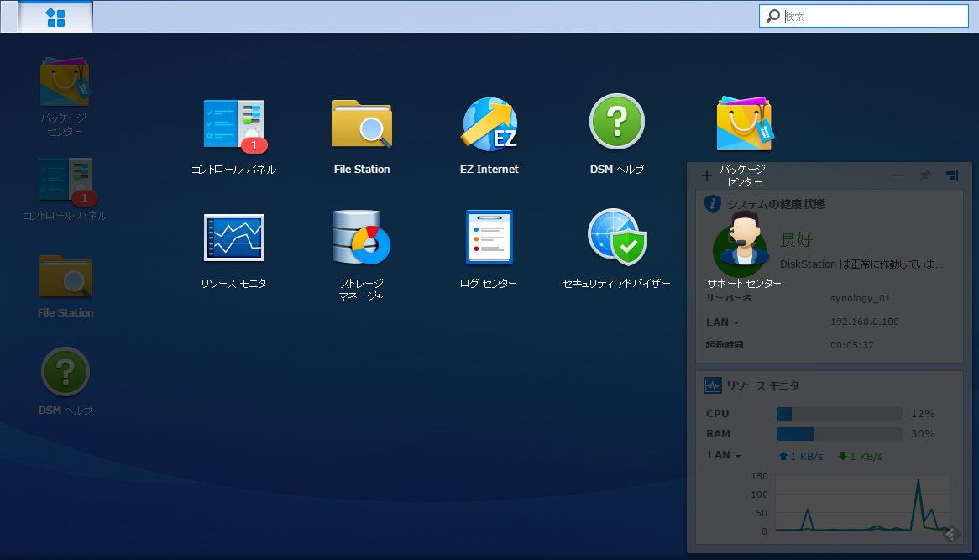
Task: Launch File Station from the main menu grid
Action: point(362,123)
